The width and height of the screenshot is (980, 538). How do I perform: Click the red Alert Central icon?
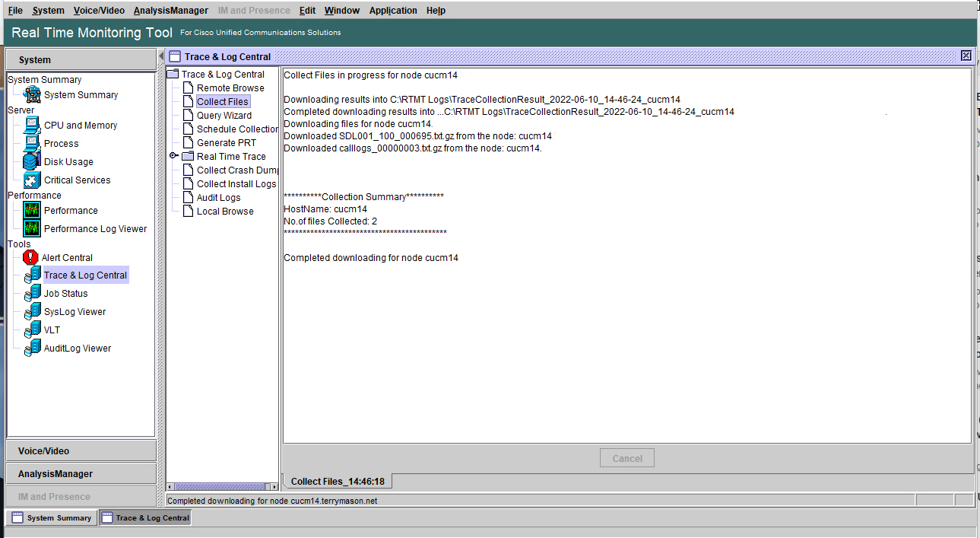pyautogui.click(x=30, y=258)
